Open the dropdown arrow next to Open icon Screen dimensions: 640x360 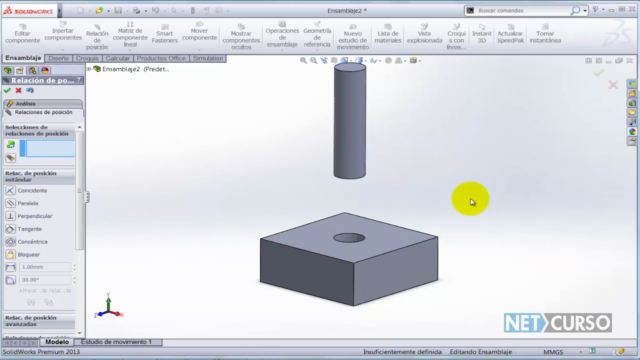pyautogui.click(x=108, y=11)
